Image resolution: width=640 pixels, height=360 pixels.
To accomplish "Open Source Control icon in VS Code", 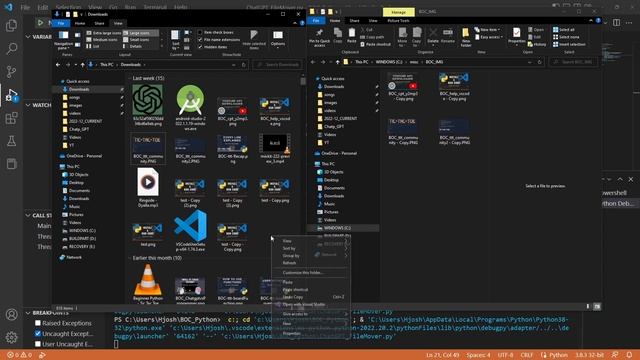I will 11,72.
